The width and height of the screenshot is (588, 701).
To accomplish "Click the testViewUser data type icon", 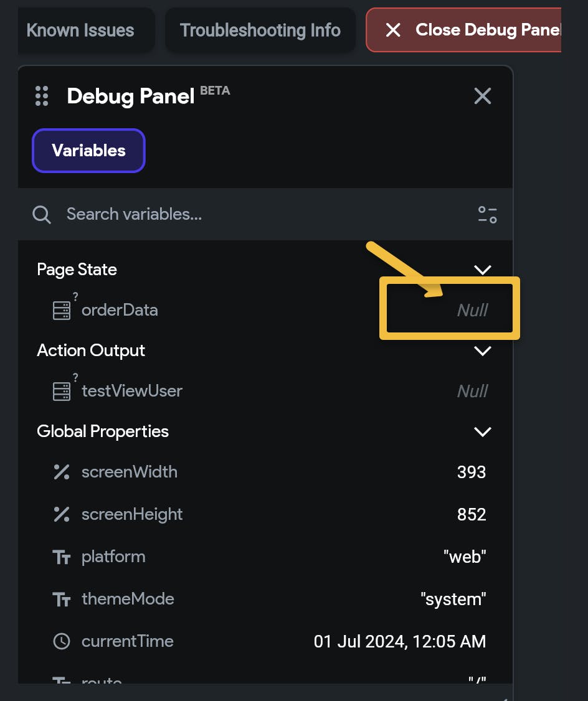I will pos(62,391).
